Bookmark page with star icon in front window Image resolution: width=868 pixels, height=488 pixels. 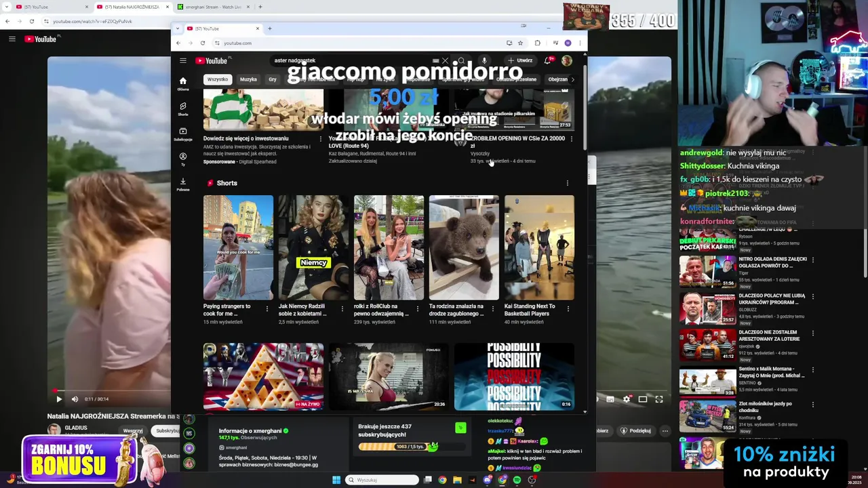[x=520, y=43]
